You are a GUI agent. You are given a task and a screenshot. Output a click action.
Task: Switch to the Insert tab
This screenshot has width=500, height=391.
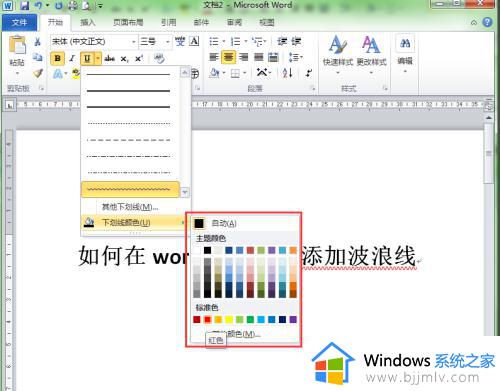tap(88, 23)
